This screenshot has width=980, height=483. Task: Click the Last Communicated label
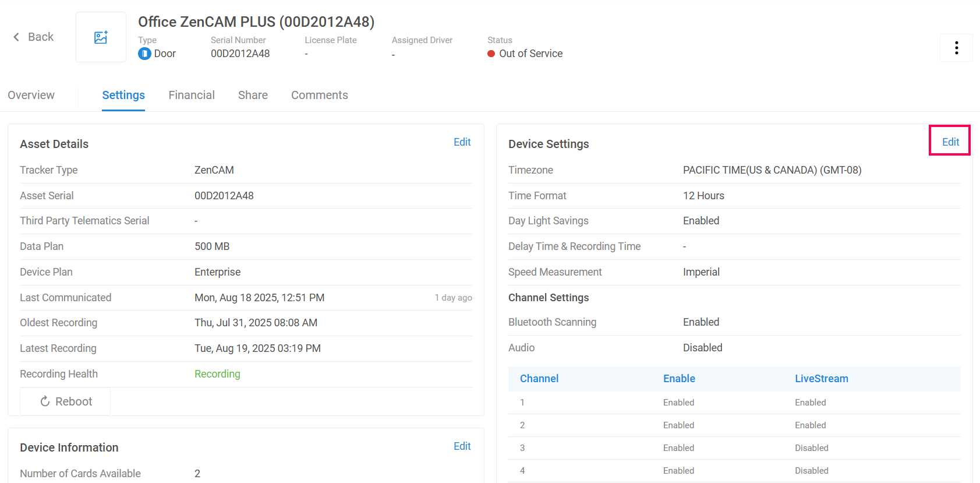point(66,298)
